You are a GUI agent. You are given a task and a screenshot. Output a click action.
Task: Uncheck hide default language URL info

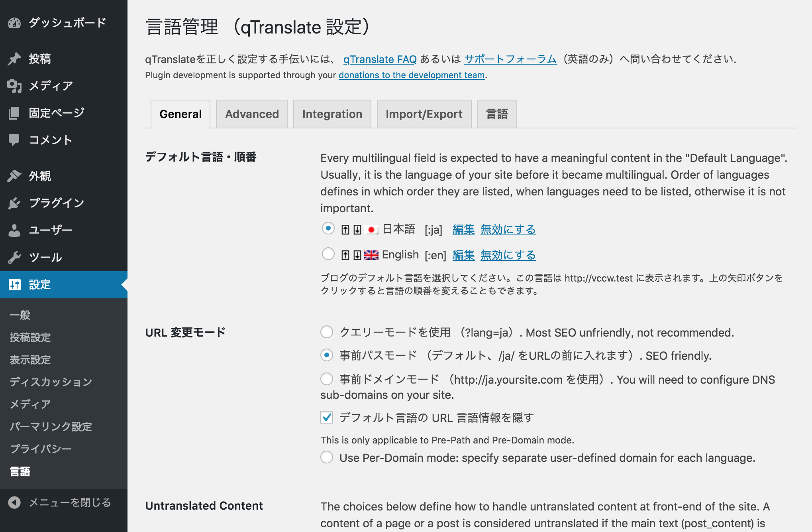(327, 418)
